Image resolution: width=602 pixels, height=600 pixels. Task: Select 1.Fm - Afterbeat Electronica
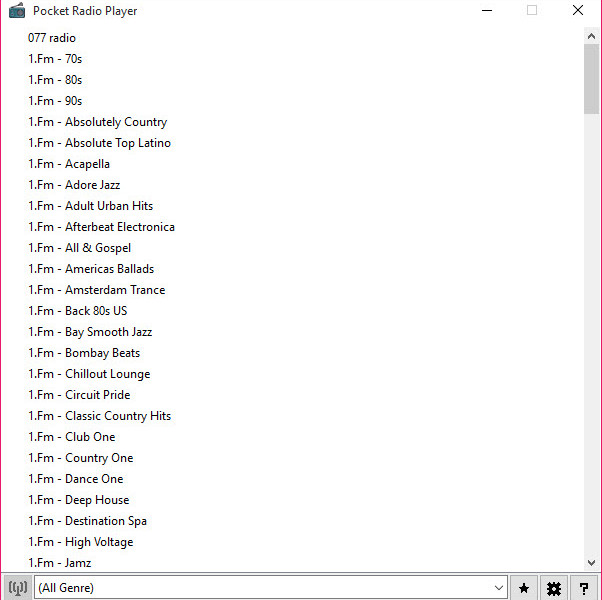pos(101,227)
